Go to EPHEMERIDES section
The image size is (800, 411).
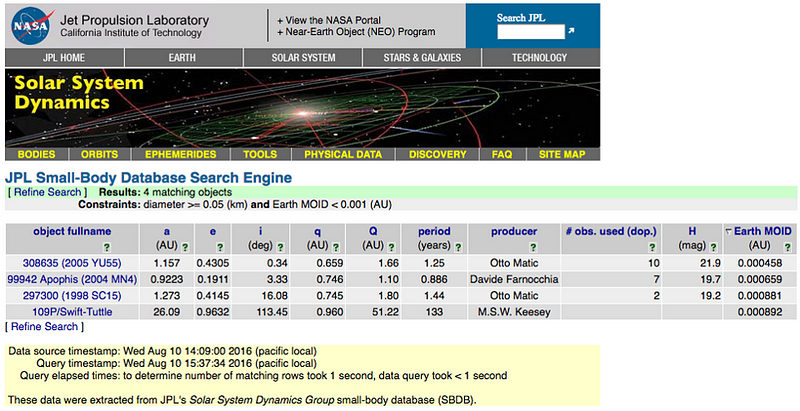coord(180,154)
